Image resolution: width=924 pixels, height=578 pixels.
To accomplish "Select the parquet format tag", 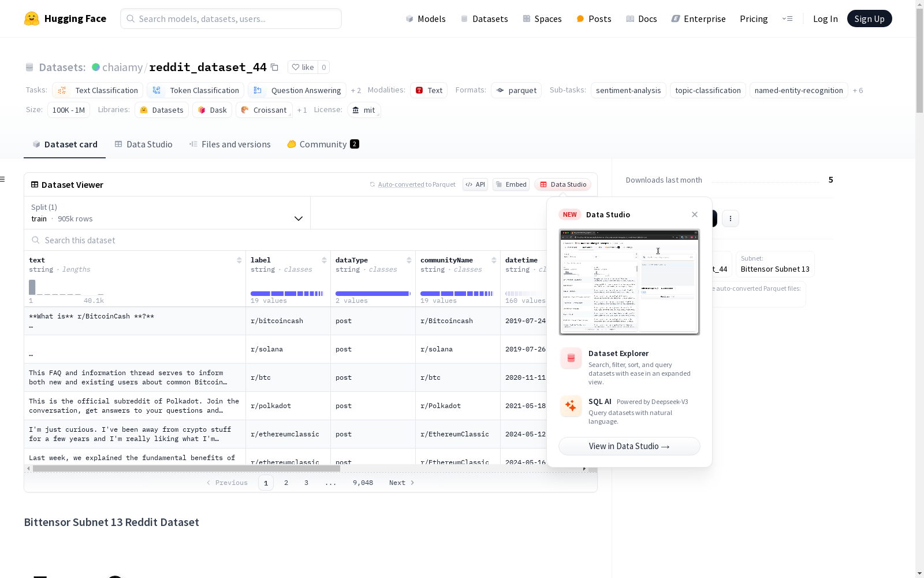I will tap(516, 90).
